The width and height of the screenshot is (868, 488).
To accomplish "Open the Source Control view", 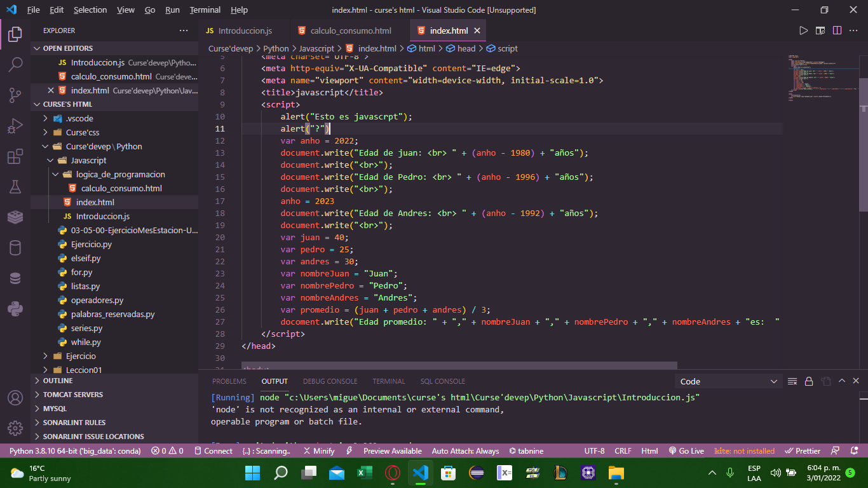I will coord(15,95).
